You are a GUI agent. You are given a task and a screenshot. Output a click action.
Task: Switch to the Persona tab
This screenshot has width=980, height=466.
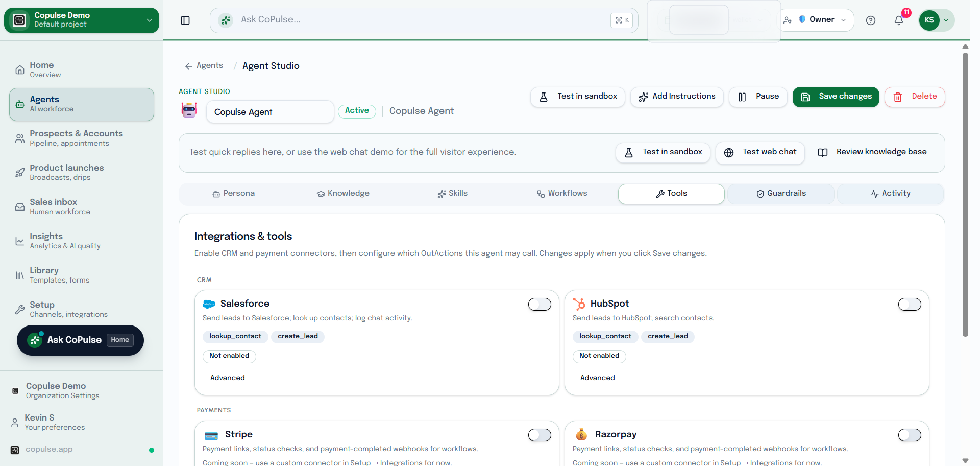tap(233, 194)
